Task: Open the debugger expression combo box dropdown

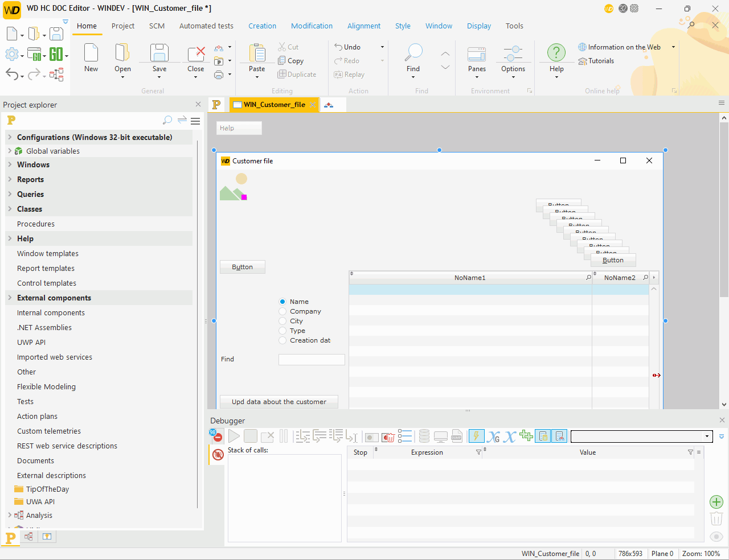Action: coord(707,437)
